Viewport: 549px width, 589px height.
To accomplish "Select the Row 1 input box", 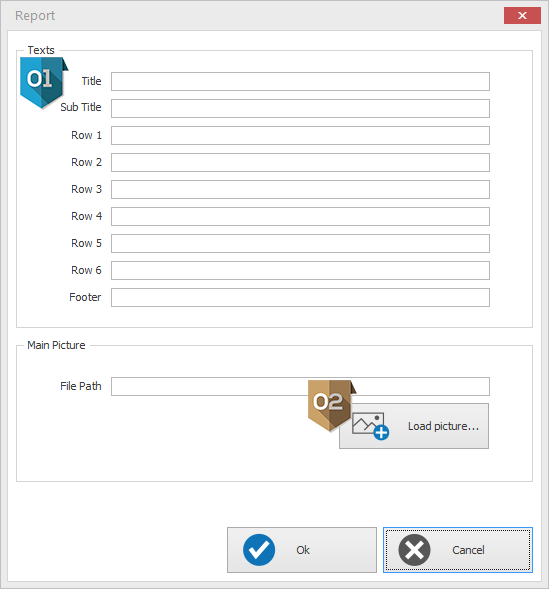I will (300, 136).
